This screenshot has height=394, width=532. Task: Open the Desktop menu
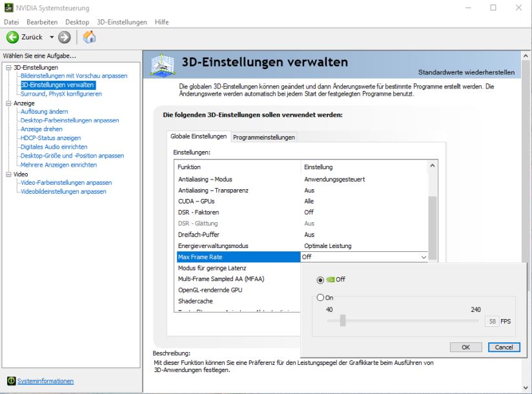[x=77, y=22]
